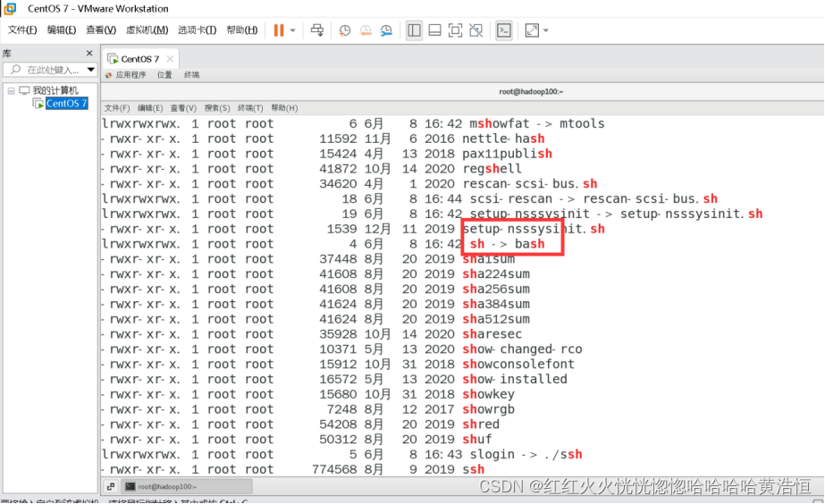Click the sha224sum file name
This screenshot has height=504, width=825.
tap(496, 274)
